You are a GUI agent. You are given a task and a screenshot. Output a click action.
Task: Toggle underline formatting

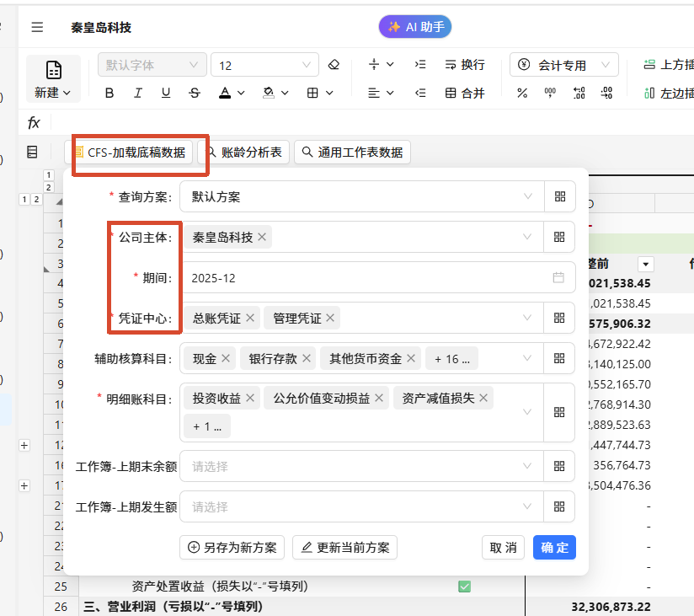click(x=166, y=93)
